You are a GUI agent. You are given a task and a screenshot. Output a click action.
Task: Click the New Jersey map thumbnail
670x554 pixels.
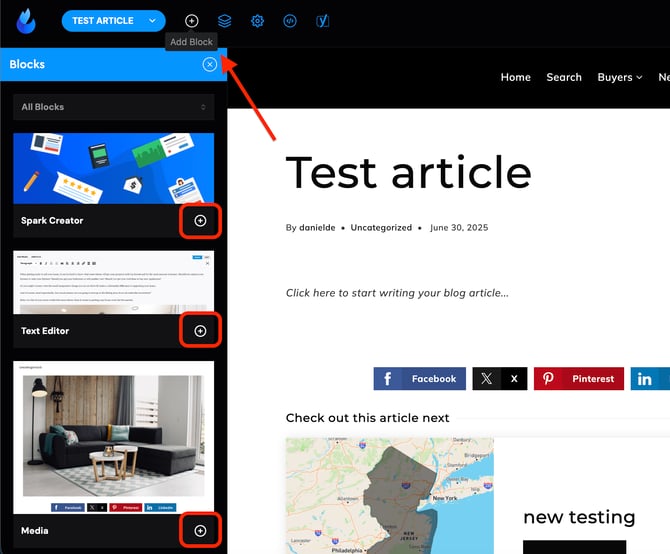coord(389,495)
